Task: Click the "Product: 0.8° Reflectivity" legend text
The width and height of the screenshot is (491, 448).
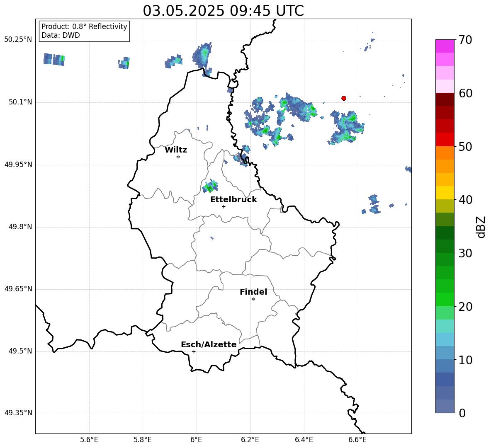Action: pyautogui.click(x=84, y=27)
